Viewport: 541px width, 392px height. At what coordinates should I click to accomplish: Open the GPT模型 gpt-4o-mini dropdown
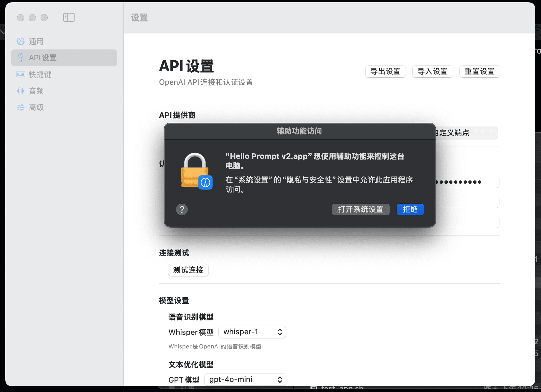245,380
